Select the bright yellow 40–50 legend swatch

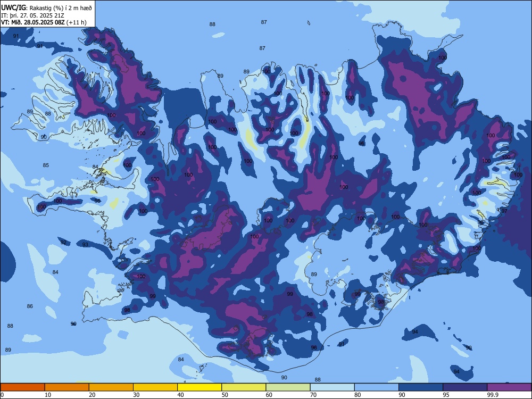tap(199, 387)
